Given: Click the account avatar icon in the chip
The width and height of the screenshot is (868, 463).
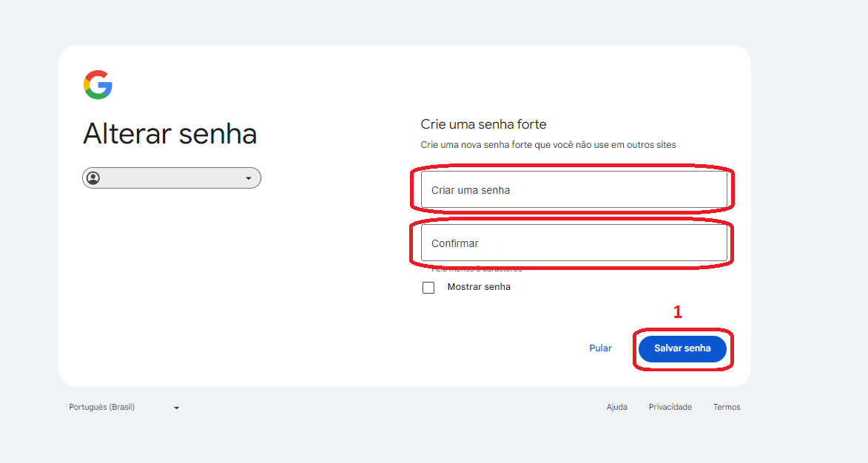Looking at the screenshot, I should click(93, 178).
